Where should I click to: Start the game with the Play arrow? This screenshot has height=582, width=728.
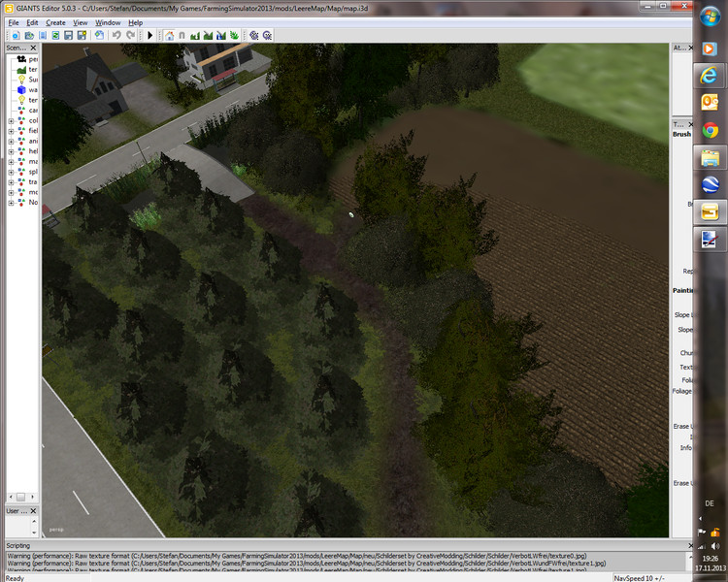click(149, 35)
